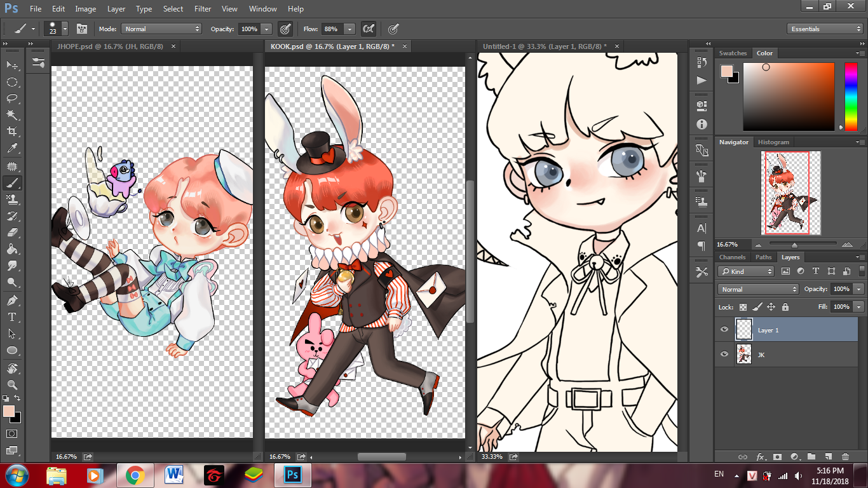Toggle visibility of the JK layer
This screenshot has width=868, height=488.
pos(724,355)
